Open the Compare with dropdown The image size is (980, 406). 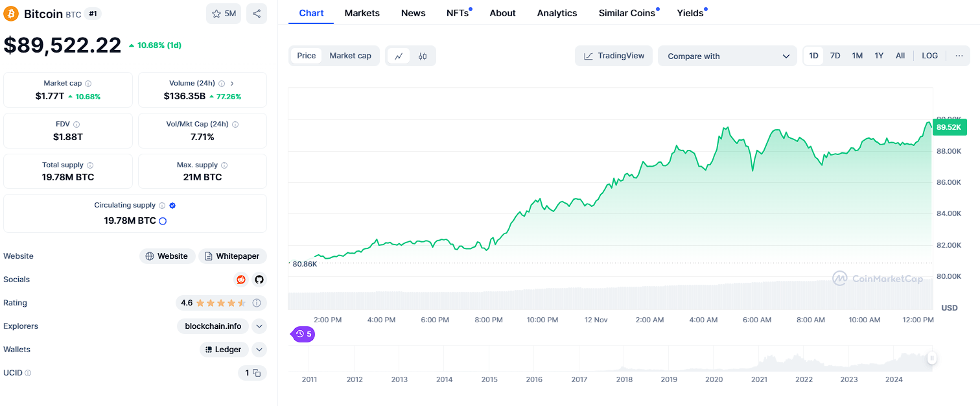pos(727,56)
